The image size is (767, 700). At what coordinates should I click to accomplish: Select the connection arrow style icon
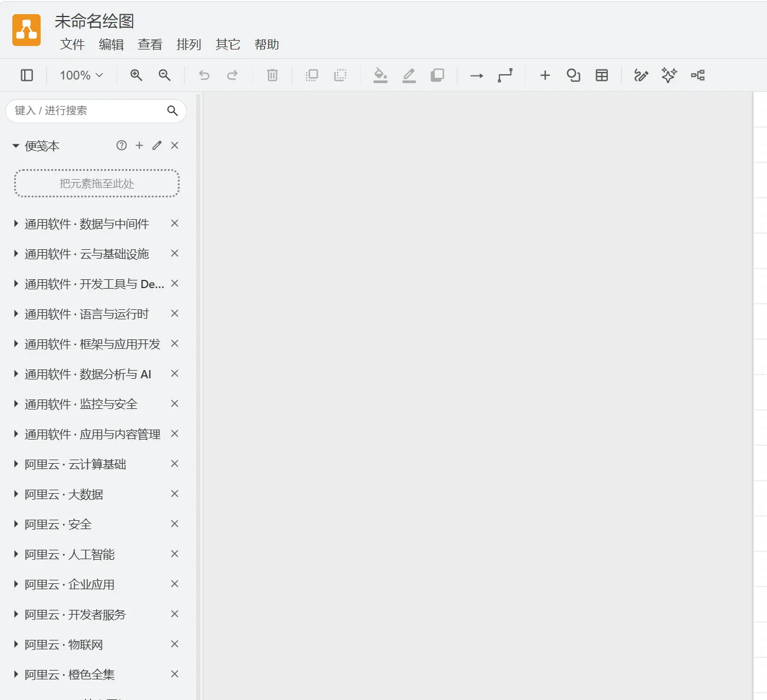[x=477, y=75]
